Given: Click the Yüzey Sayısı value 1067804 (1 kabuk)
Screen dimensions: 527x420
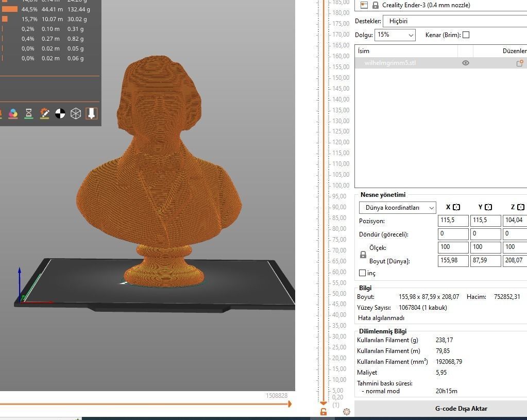Looking at the screenshot, I should [423, 308].
